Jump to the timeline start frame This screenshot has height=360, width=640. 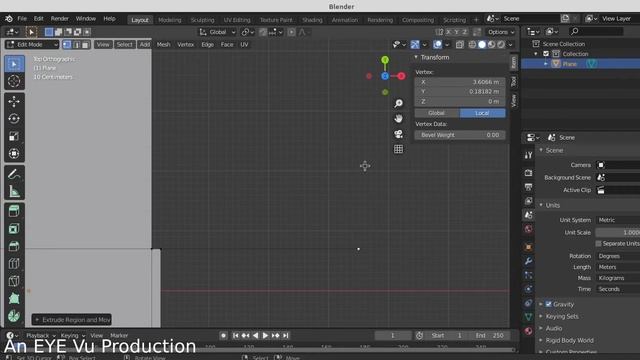pyautogui.click(x=236, y=336)
